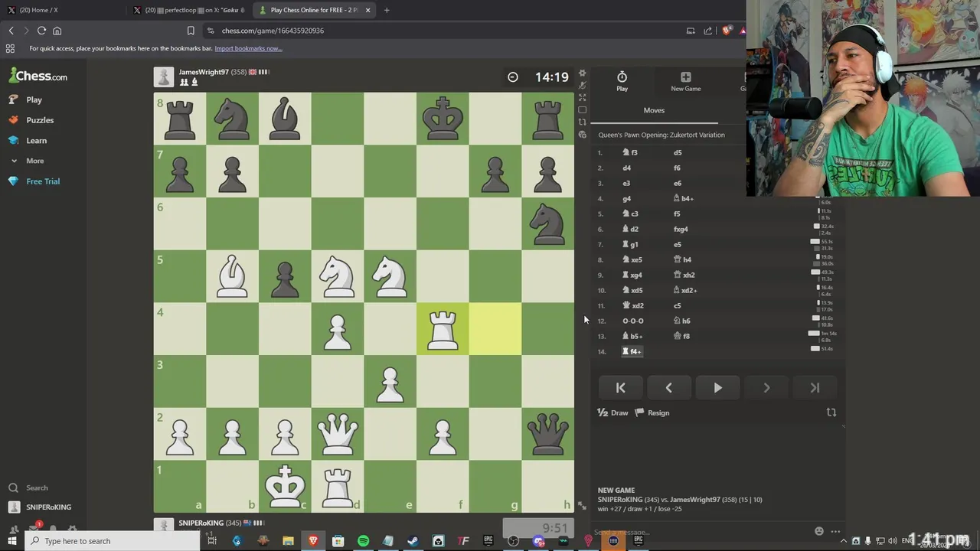
Task: Go back in browser
Action: (x=11, y=31)
